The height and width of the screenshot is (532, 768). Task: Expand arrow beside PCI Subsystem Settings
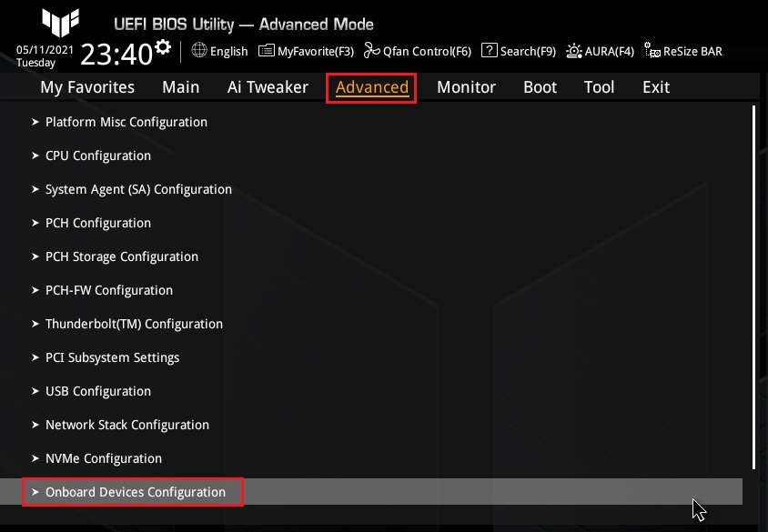(35, 357)
